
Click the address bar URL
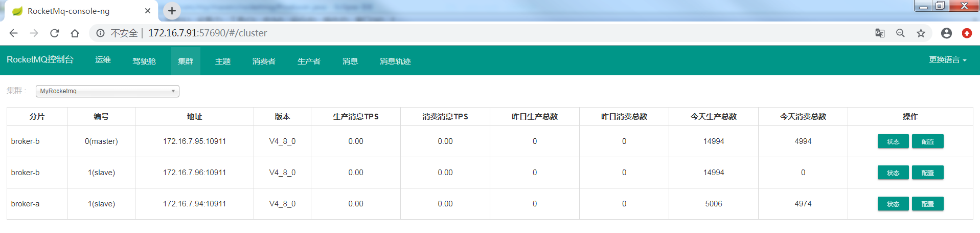tap(208, 33)
